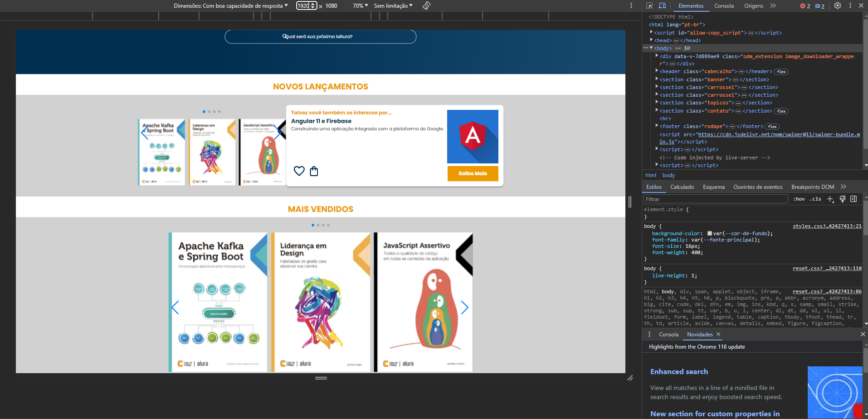The width and height of the screenshot is (868, 419).
Task: Open the Calculado styles tab
Action: 682,187
